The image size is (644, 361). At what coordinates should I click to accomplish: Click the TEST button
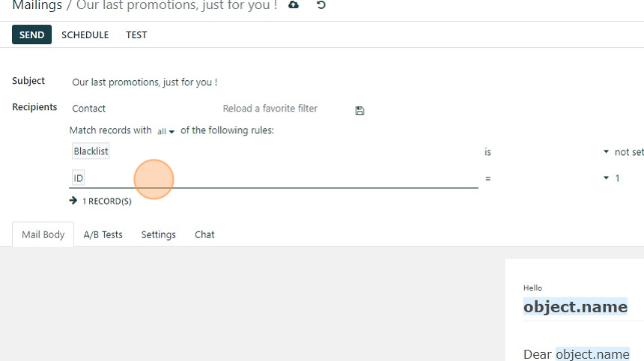coord(136,35)
